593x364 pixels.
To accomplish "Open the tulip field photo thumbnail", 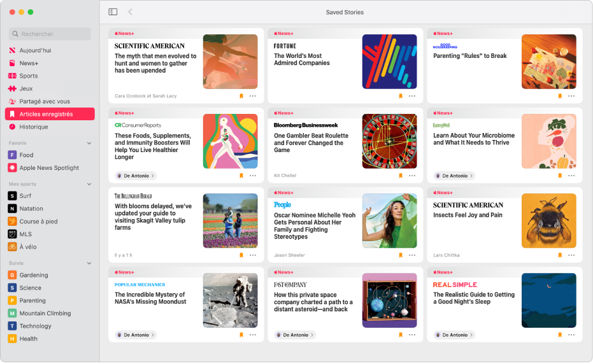I will pos(231,221).
